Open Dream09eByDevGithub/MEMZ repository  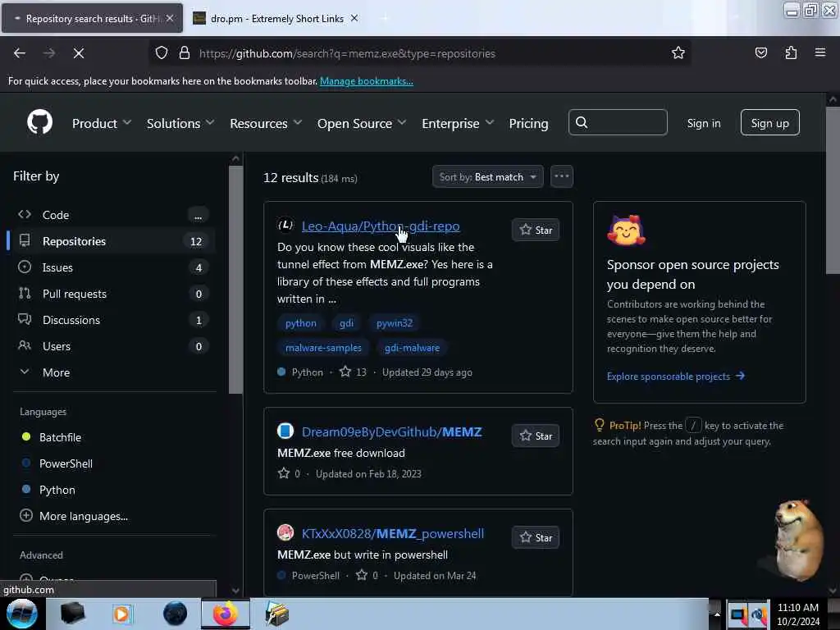(x=391, y=431)
